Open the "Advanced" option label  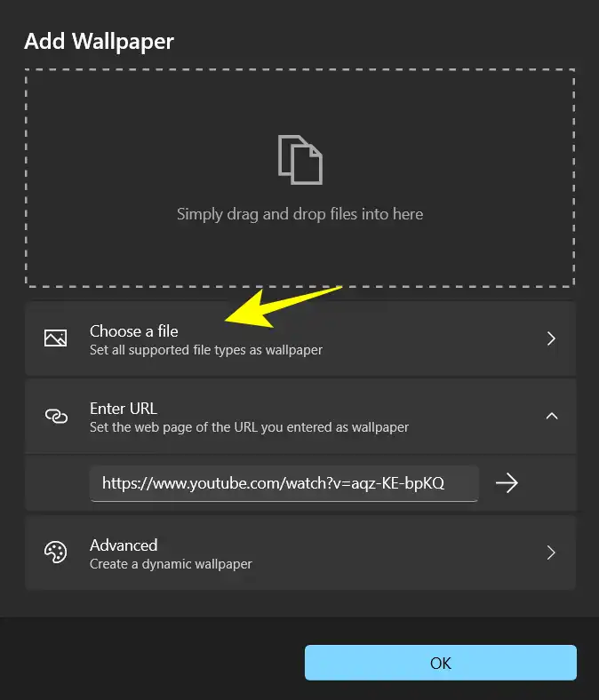tap(124, 545)
